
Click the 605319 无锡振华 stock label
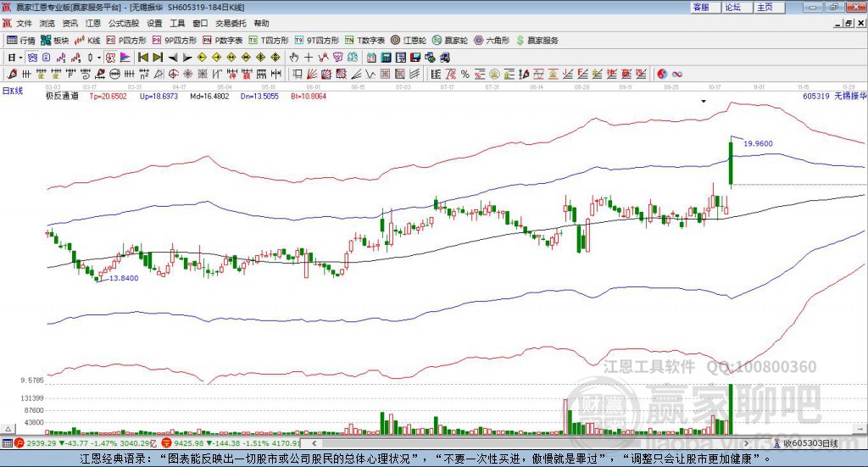click(834, 97)
